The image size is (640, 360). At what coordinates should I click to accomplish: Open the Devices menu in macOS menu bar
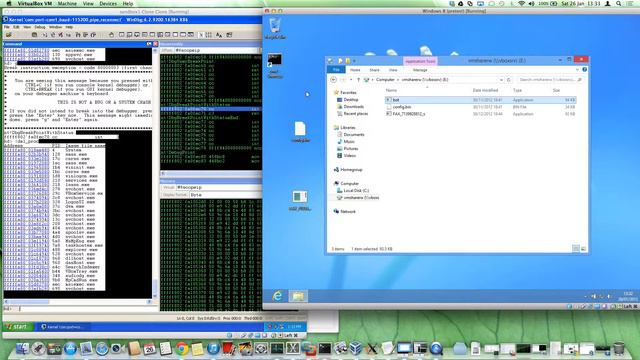coord(108,3)
